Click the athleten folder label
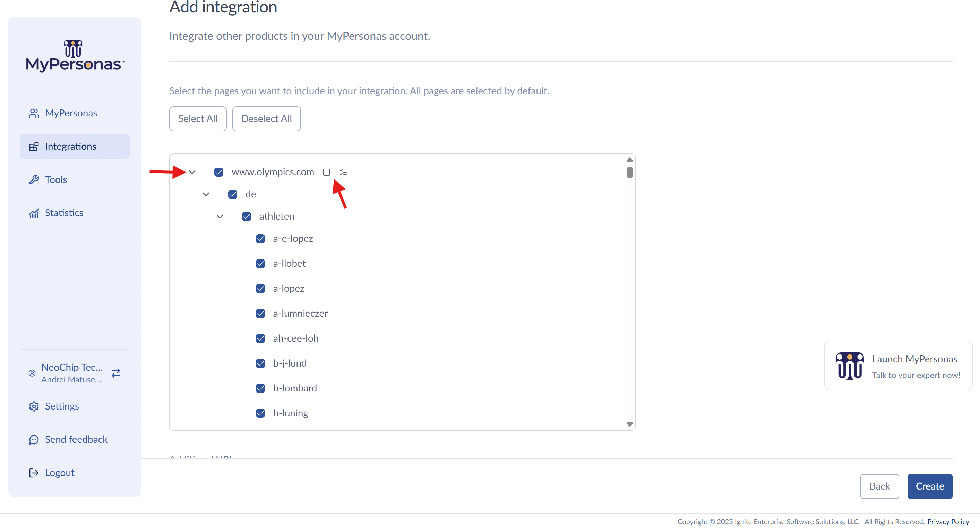Viewport: 980px width, 528px height. coord(277,217)
